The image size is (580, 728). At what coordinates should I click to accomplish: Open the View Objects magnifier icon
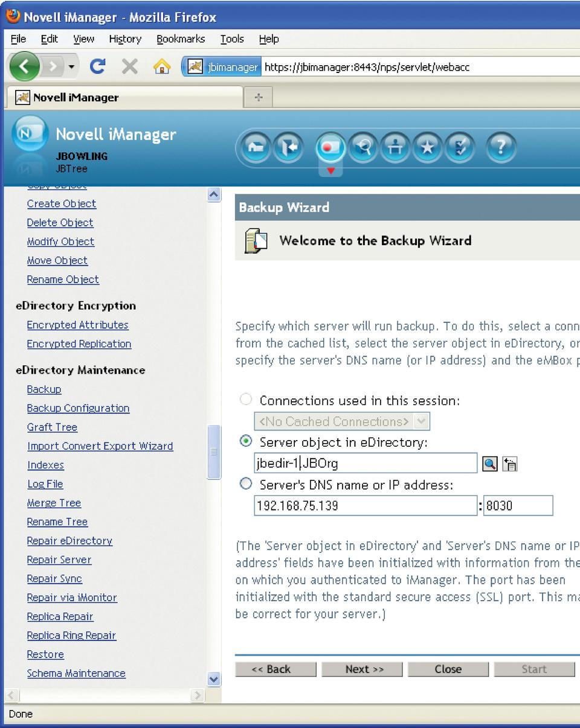[x=363, y=148]
